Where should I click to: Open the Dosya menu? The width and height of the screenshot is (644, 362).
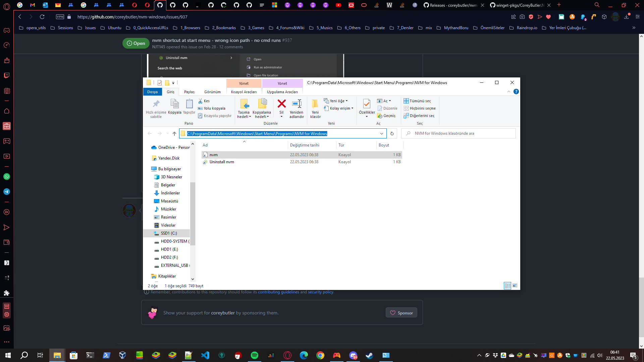click(x=153, y=92)
